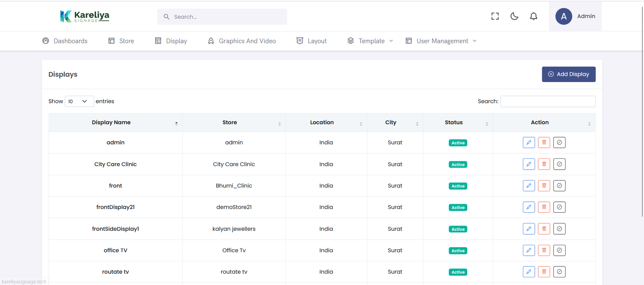This screenshot has width=644, height=285.
Task: Disable the City Care Clinic display
Action: pos(559,164)
